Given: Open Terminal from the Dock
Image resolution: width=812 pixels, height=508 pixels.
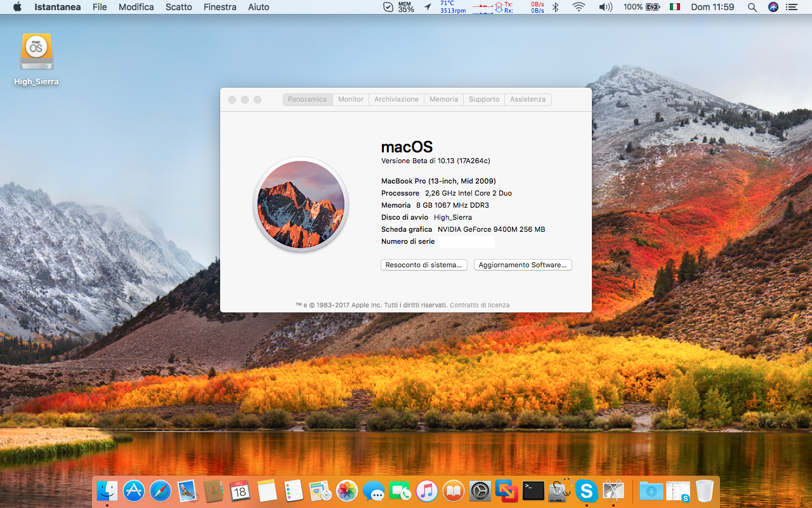Looking at the screenshot, I should [534, 491].
